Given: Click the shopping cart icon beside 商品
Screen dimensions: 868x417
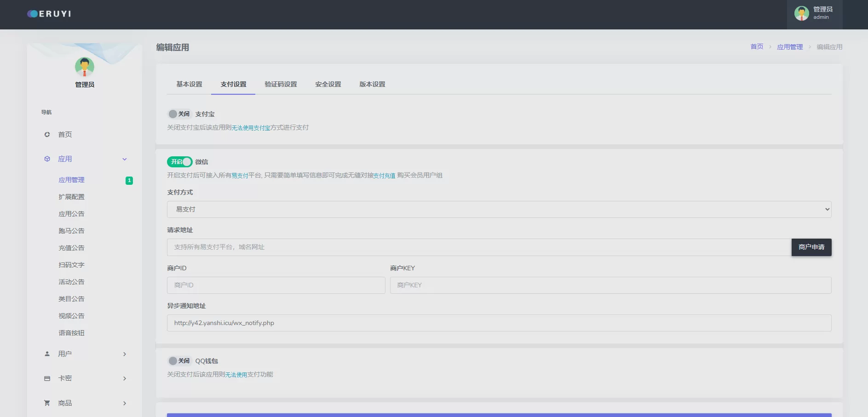Looking at the screenshot, I should tap(47, 403).
